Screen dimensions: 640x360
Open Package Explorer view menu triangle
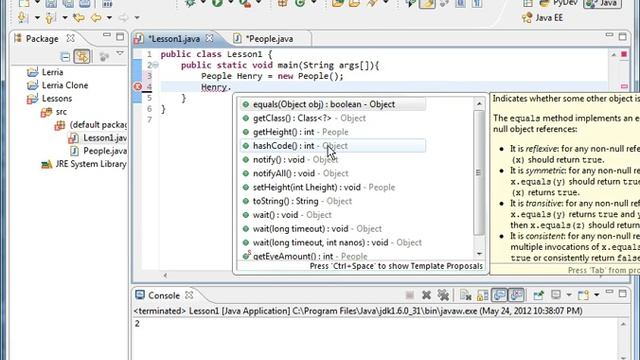coord(120,53)
